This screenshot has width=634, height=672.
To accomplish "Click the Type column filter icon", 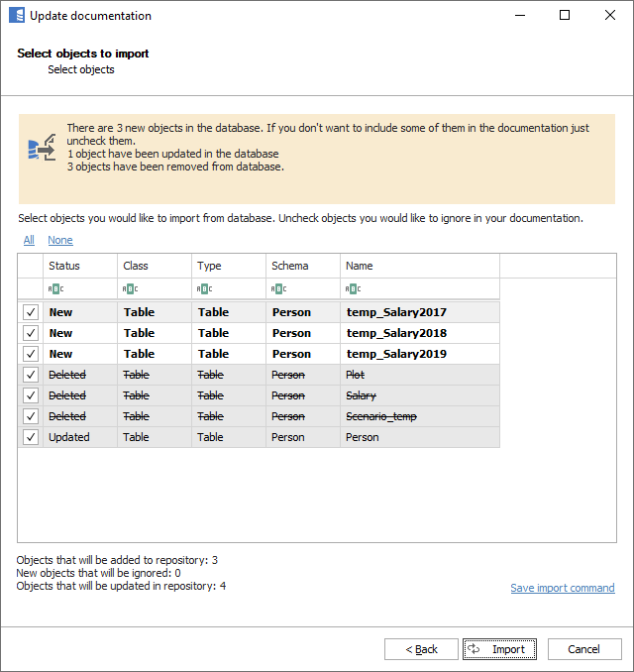I will [204, 289].
